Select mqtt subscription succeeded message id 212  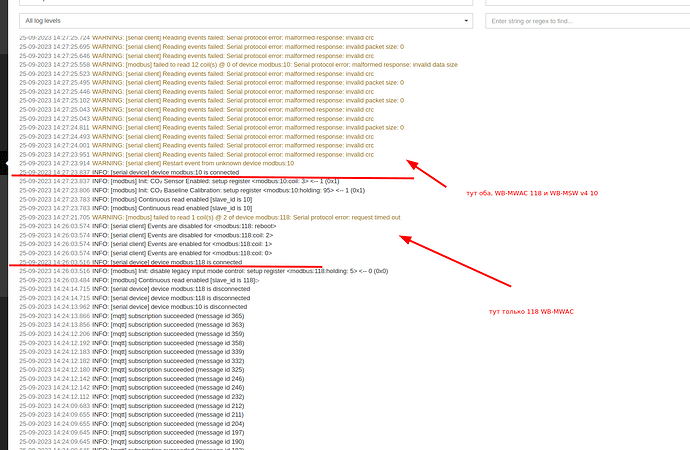coord(132,406)
